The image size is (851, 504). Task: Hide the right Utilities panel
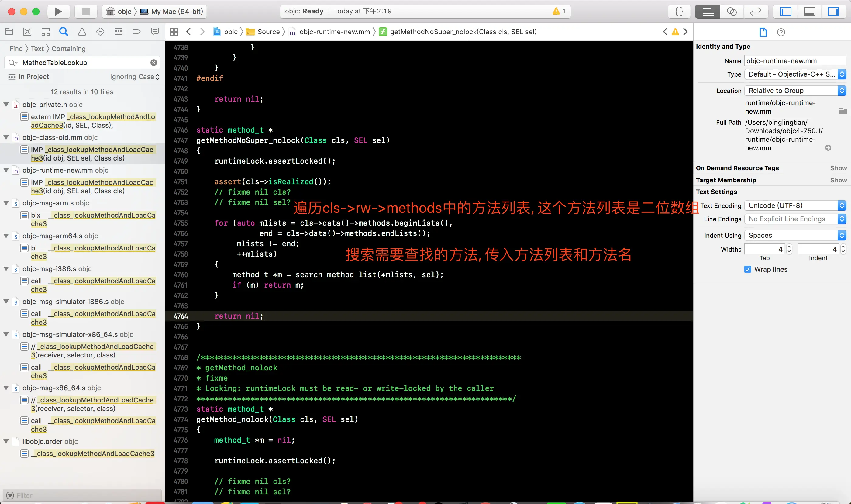pos(833,12)
